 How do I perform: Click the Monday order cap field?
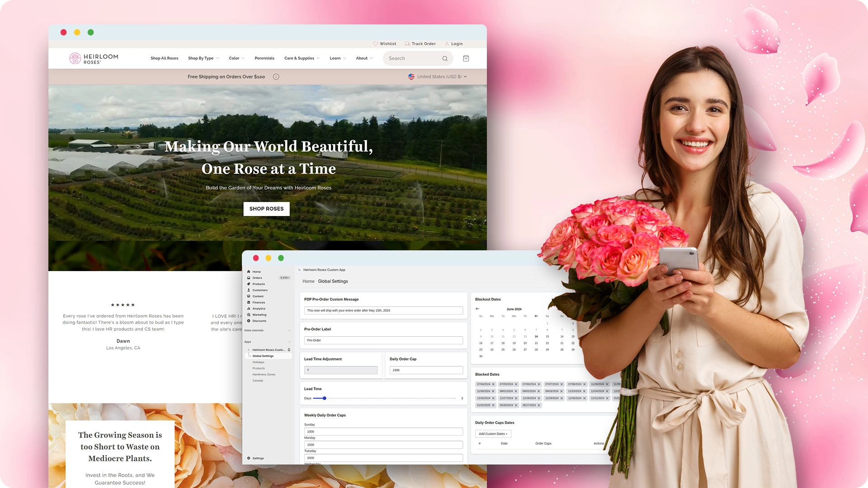click(383, 445)
